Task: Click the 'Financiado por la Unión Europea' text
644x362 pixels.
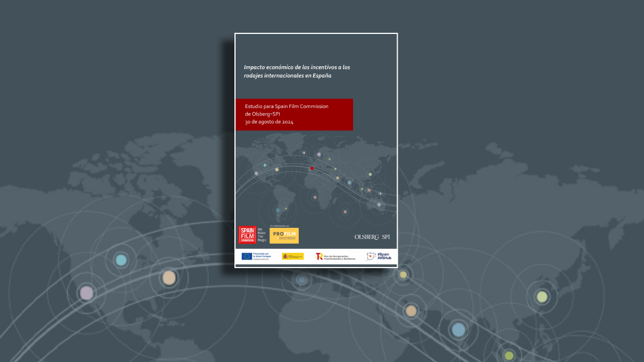Action: tap(262, 256)
